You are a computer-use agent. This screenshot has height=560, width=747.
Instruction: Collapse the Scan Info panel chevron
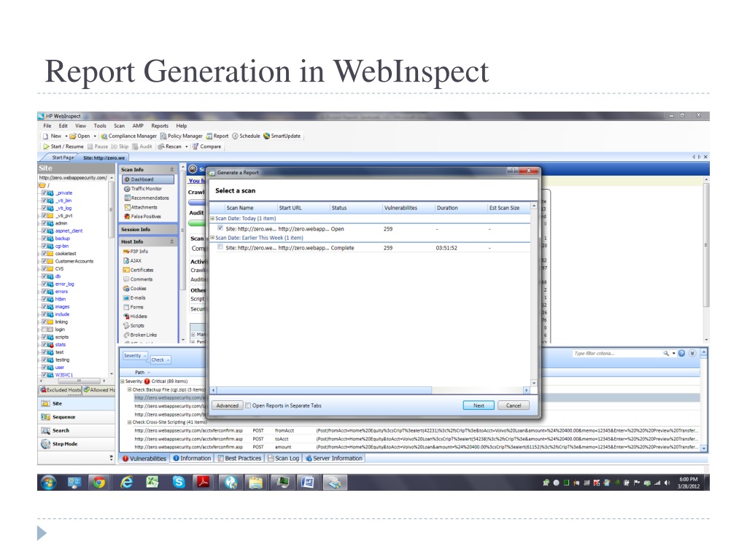[x=172, y=170]
